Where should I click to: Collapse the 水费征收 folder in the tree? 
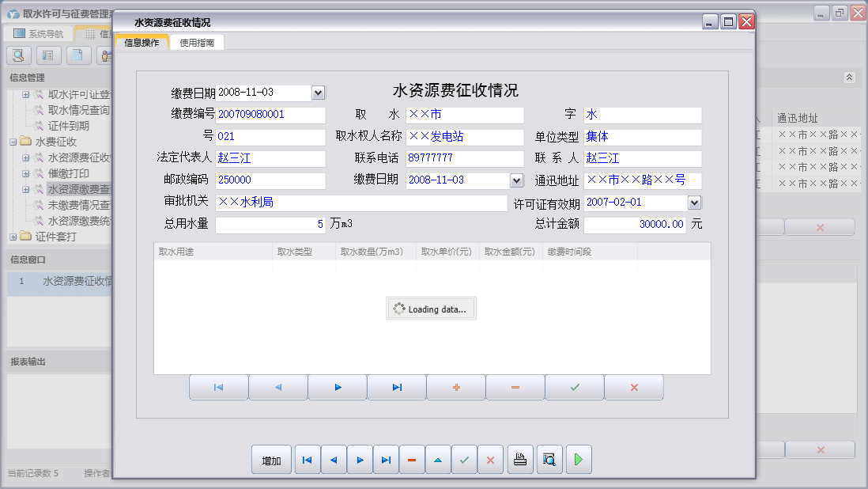[13, 142]
